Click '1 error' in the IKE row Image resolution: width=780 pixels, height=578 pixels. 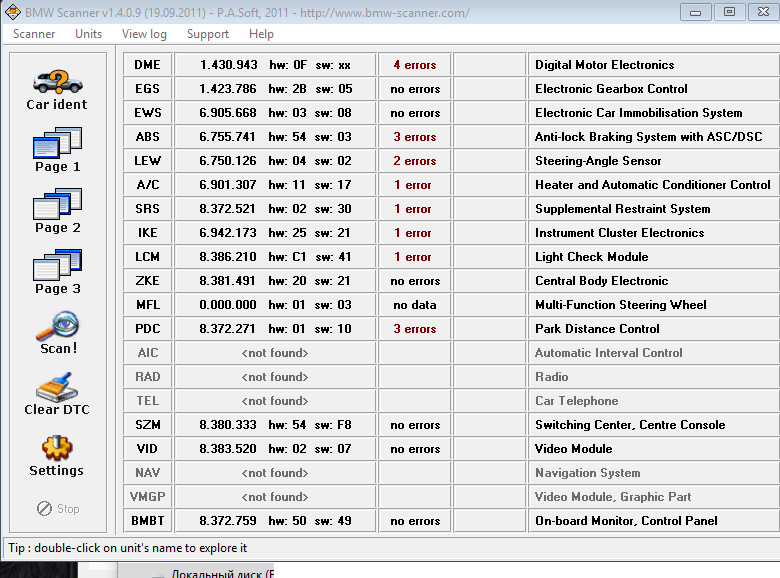pyautogui.click(x=415, y=232)
